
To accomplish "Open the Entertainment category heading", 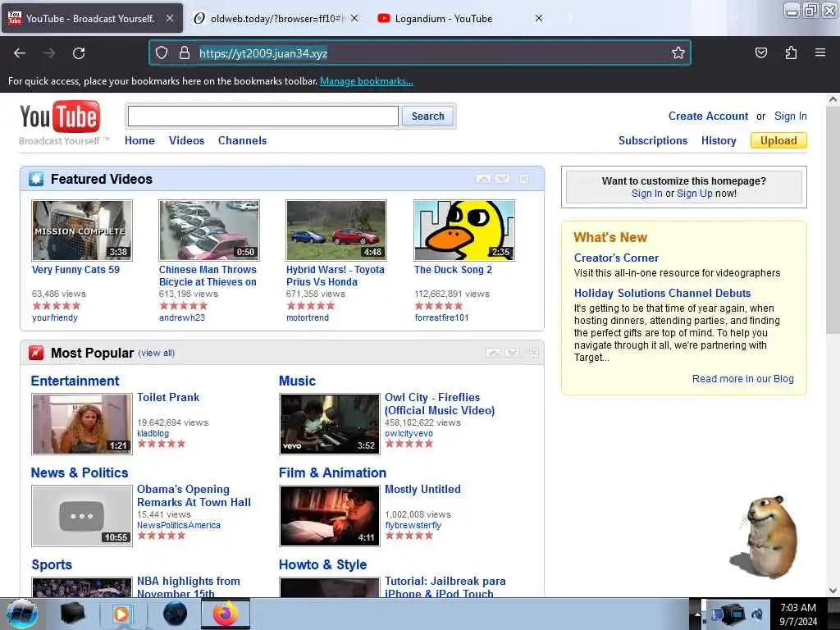I will coord(75,381).
